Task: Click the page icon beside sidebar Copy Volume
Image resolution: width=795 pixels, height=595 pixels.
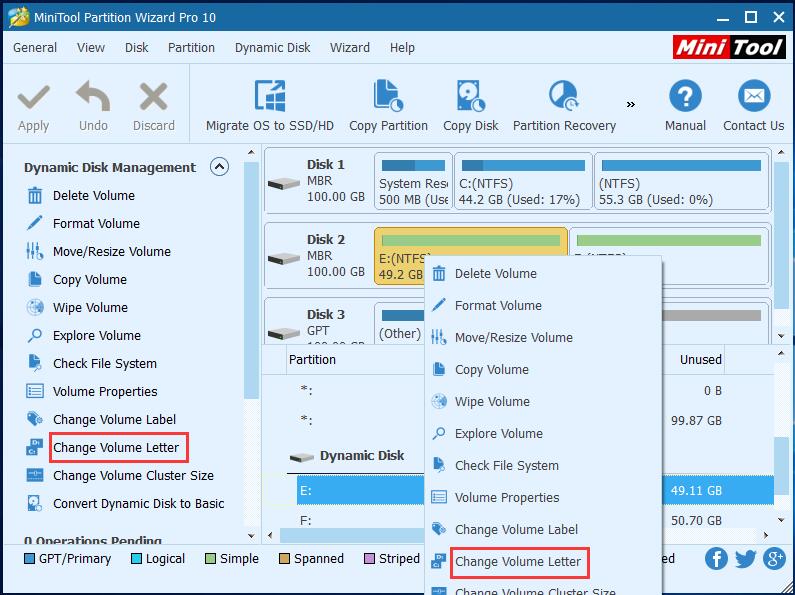Action: (x=34, y=279)
